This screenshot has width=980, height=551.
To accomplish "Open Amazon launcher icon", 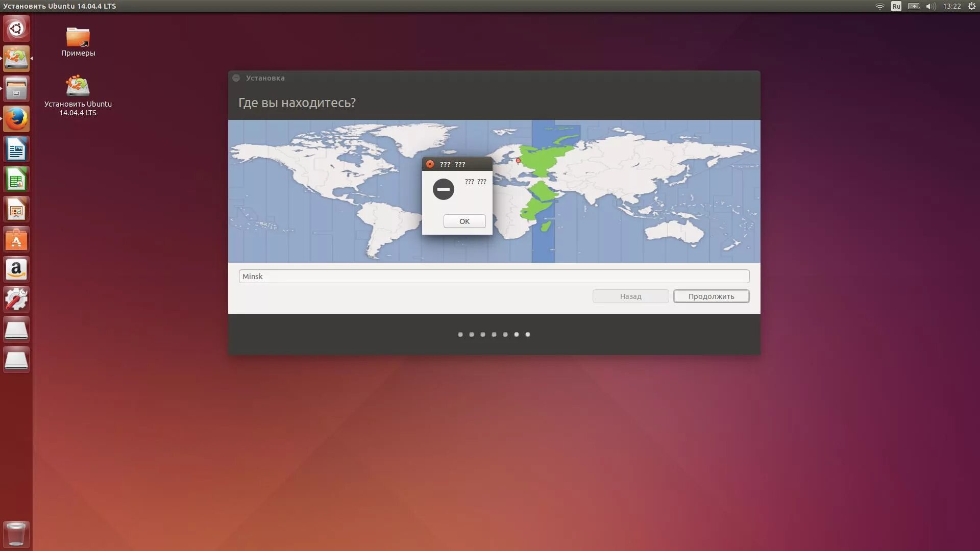I will [x=16, y=269].
